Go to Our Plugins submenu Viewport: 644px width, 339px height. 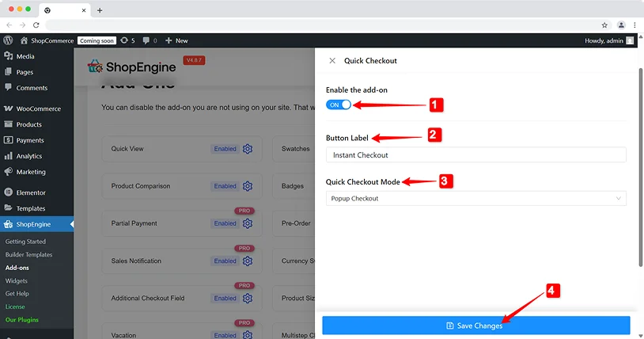(22, 320)
